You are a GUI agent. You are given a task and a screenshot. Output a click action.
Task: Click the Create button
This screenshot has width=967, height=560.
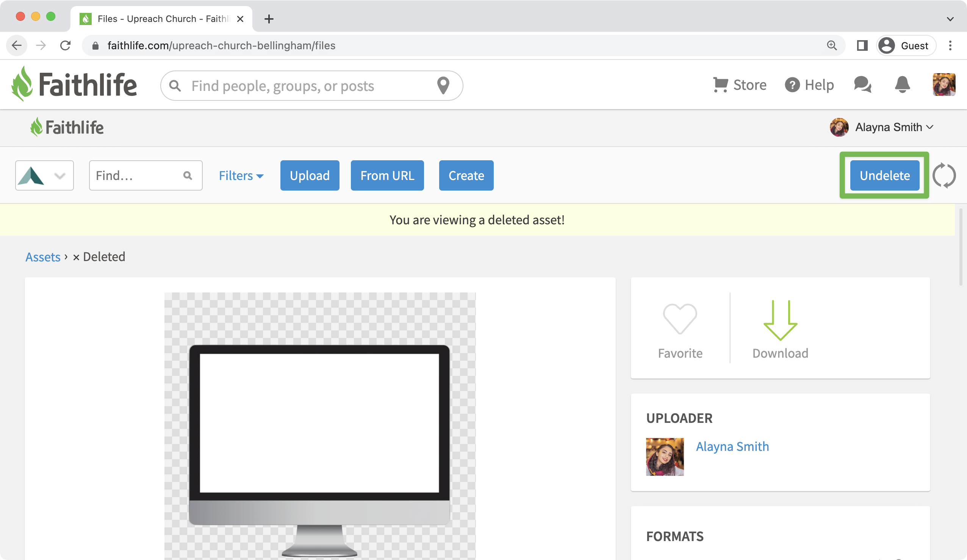tap(466, 175)
